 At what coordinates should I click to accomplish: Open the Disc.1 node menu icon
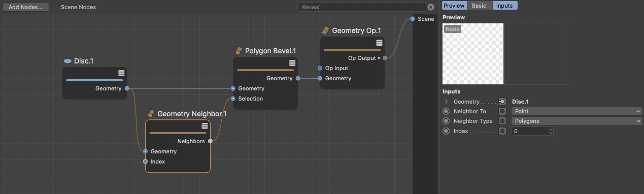[x=121, y=73]
